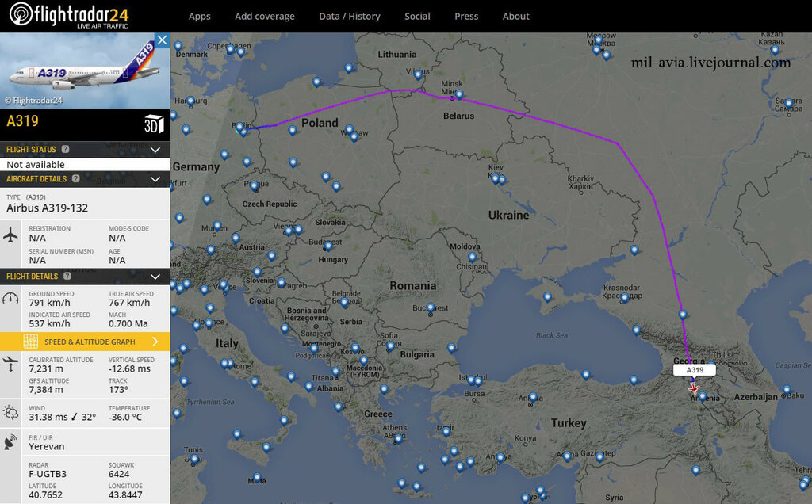Select the red aircraft icon over Armenia
The height and width of the screenshot is (504, 812).
694,388
